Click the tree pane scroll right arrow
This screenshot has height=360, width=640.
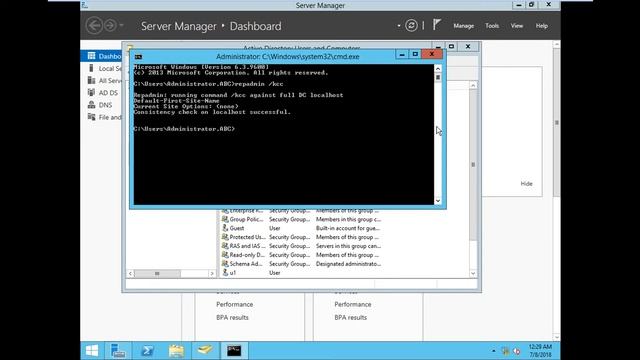(212, 273)
